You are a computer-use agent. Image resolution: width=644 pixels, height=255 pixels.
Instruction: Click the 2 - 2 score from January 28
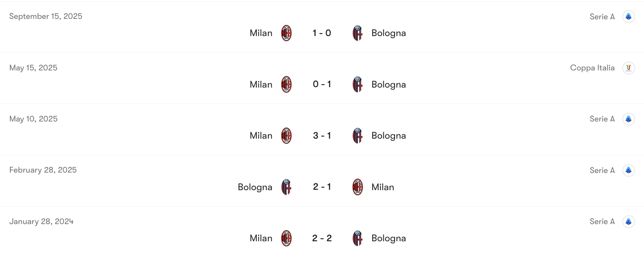coord(322,238)
